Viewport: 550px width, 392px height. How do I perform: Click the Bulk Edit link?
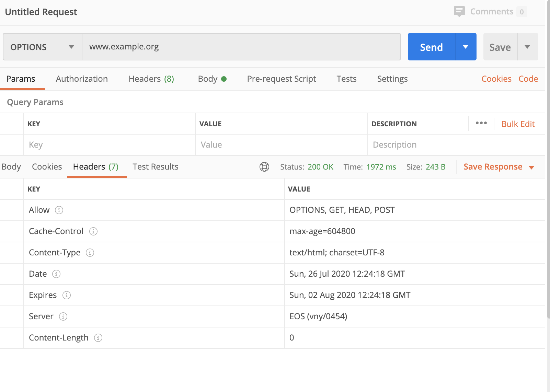click(x=518, y=124)
